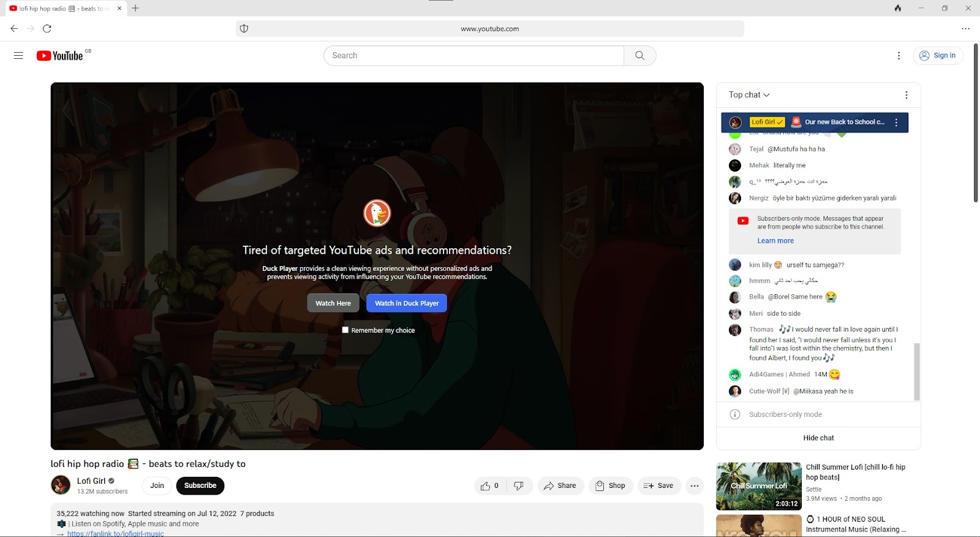Screen dimensions: 980x537
Task: Dislike the video with the thumbs-down button
Action: [519, 486]
